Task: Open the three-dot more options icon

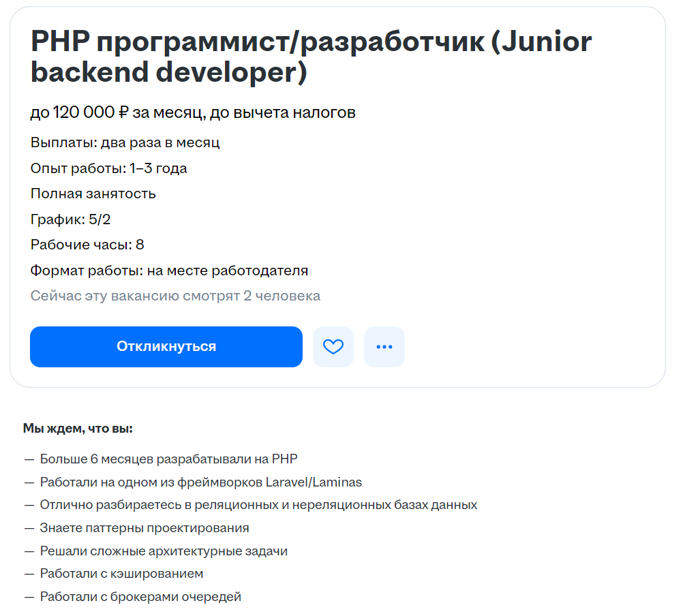Action: (384, 347)
